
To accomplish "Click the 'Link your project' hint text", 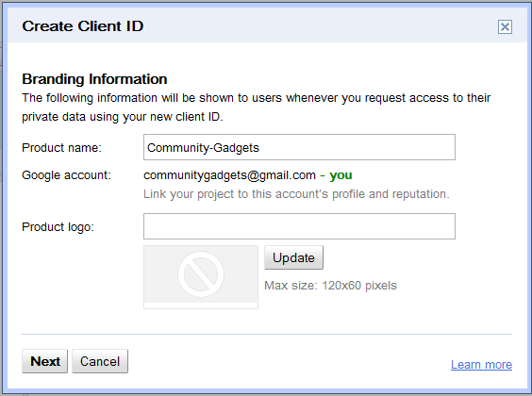I will [x=296, y=194].
